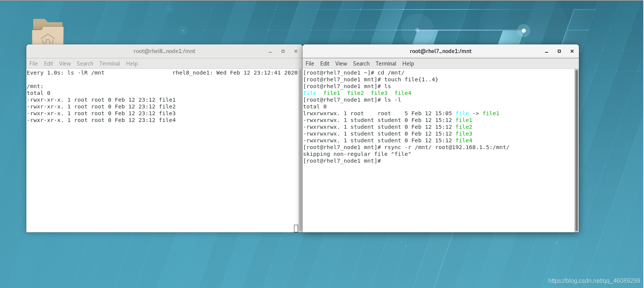This screenshot has width=644, height=288.
Task: Click cyan 'file' in short ls output
Action: 310,93
